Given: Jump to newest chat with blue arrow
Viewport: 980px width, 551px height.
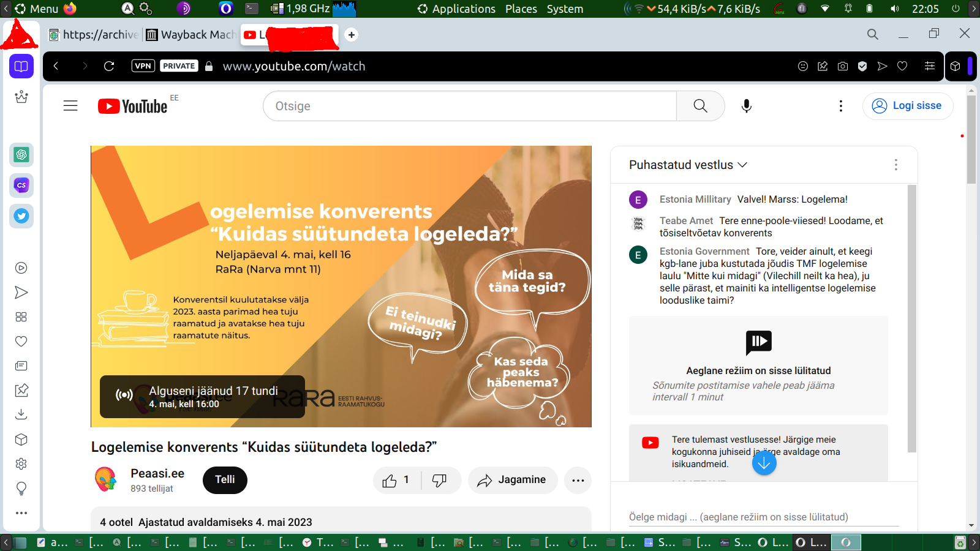Looking at the screenshot, I should point(764,463).
